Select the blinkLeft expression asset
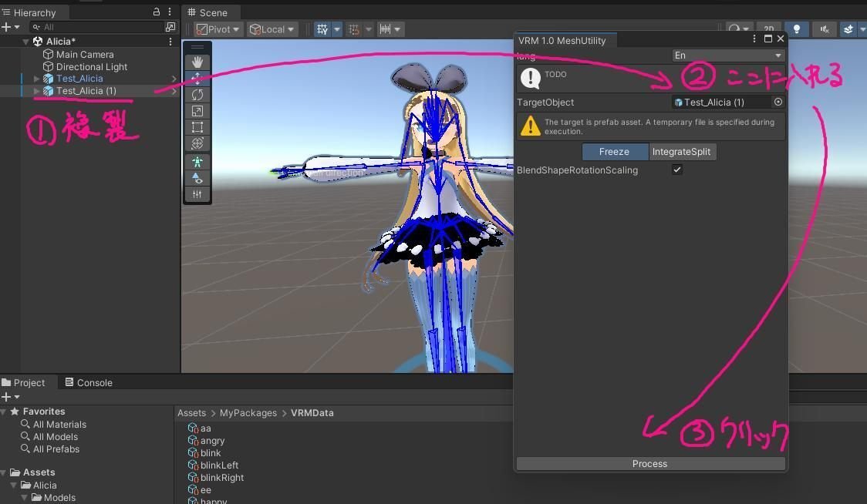This screenshot has height=504, width=867. coord(214,465)
